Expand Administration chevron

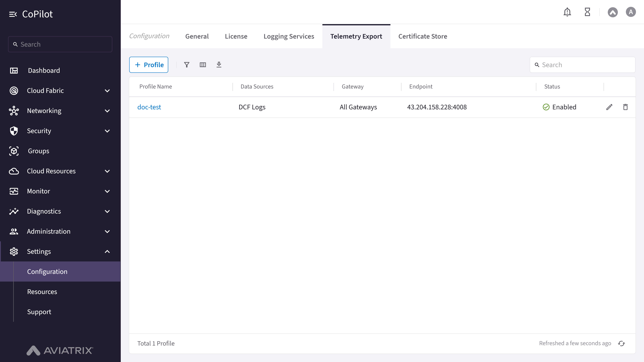coord(107,231)
